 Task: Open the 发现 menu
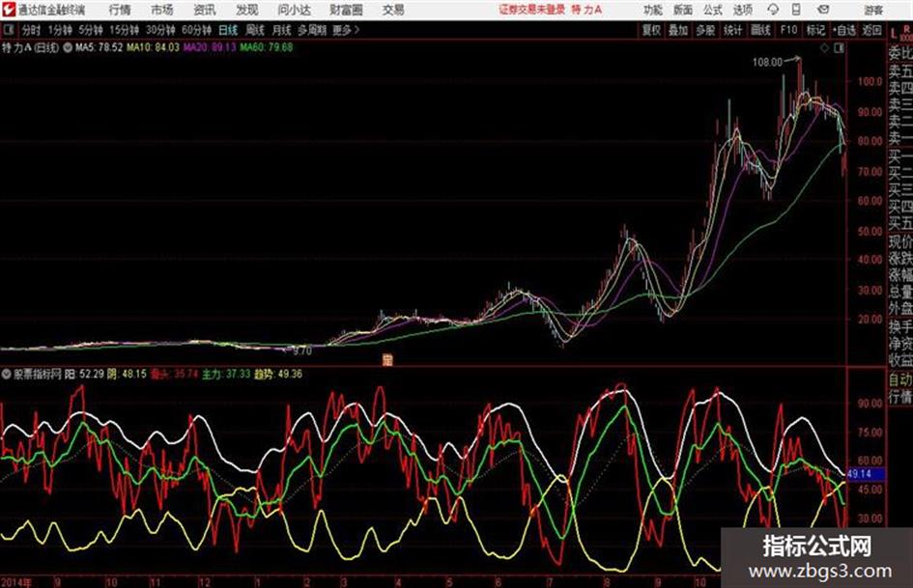coord(247,10)
